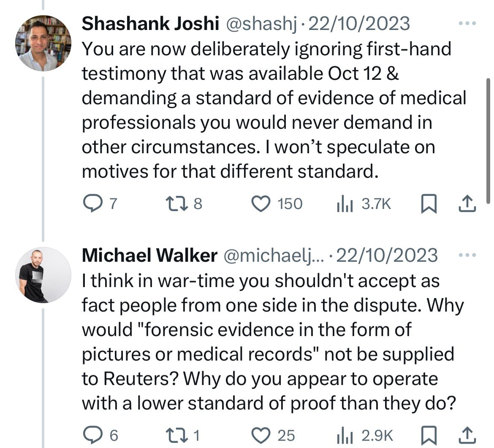Open the @shashj handle link
The image size is (494, 448).
pyautogui.click(x=261, y=24)
